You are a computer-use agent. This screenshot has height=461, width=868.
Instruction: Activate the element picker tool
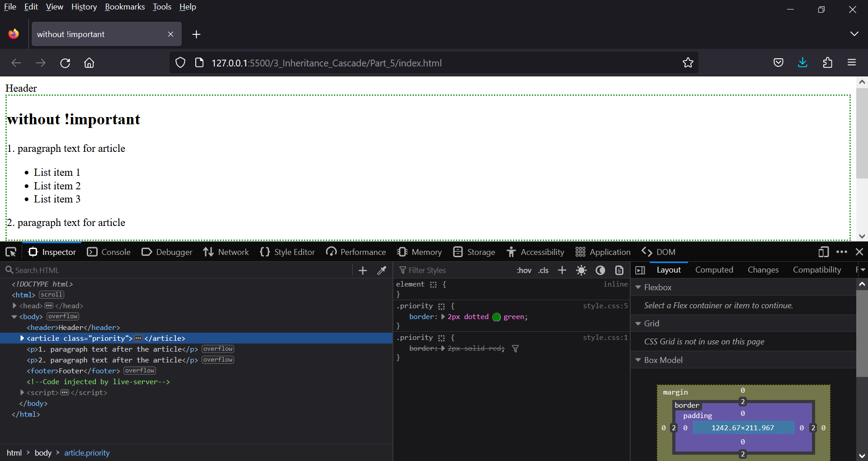click(11, 252)
